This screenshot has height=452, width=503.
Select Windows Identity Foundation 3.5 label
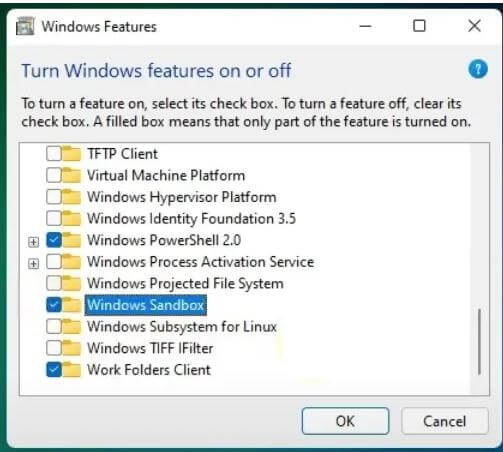pyautogui.click(x=191, y=219)
